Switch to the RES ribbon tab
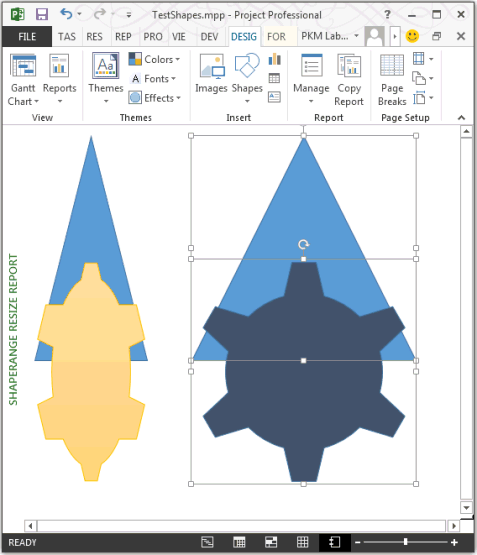477x555 pixels. coord(94,36)
